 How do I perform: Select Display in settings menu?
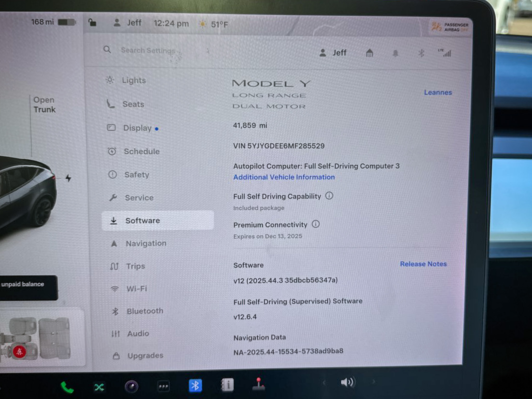137,128
